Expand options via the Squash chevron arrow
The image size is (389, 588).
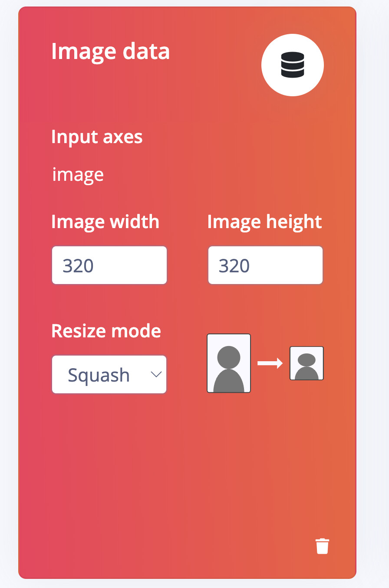[156, 375]
